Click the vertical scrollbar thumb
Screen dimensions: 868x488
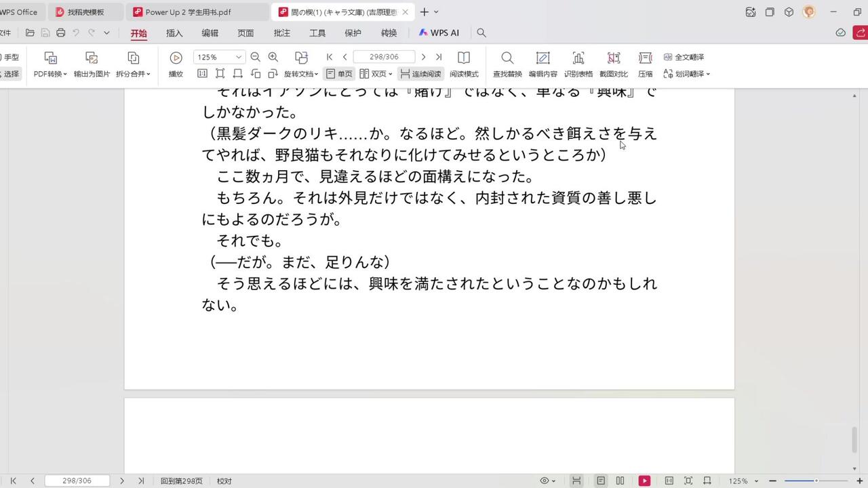pyautogui.click(x=854, y=441)
